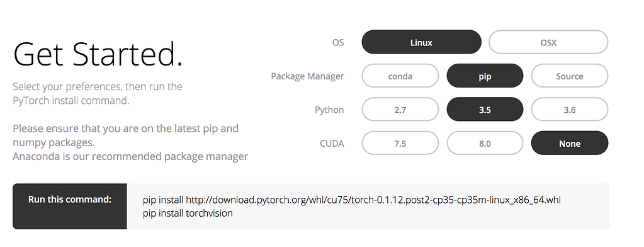Click the 'Package Manager' row label

307,76
